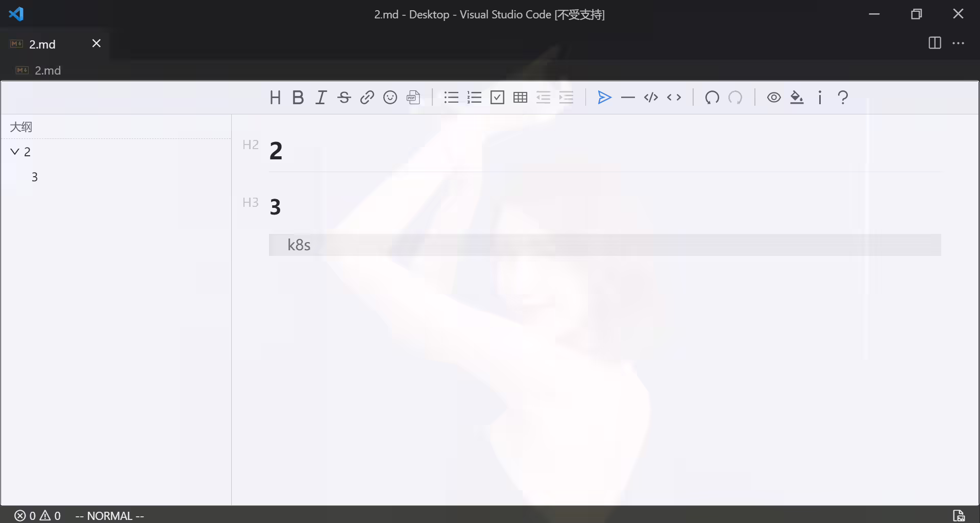
Task: Insert a link with the link icon
Action: 367,98
